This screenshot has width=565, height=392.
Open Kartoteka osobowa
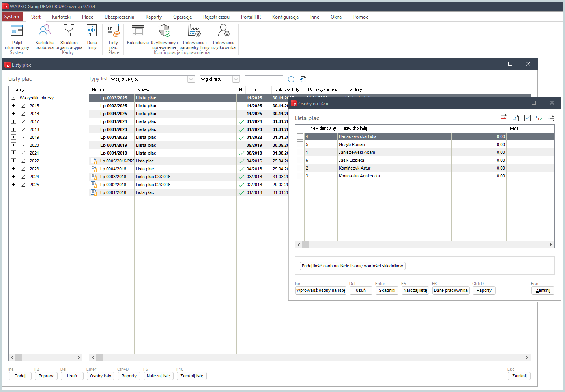click(45, 37)
